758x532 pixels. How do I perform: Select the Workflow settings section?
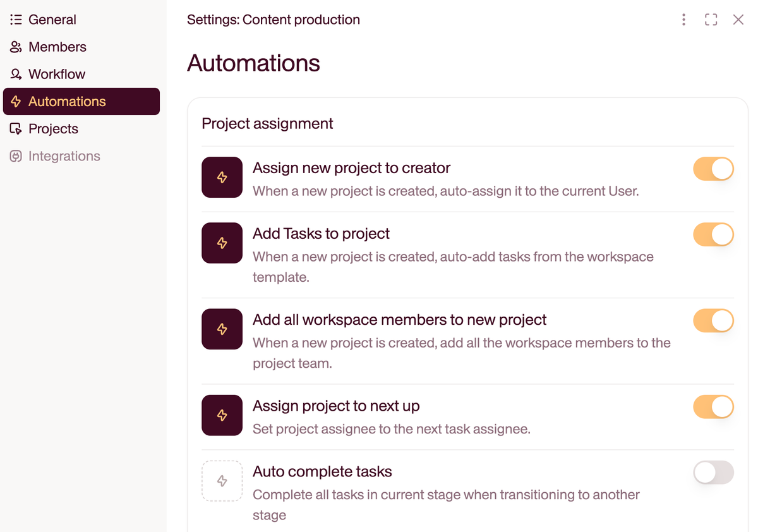[56, 74]
